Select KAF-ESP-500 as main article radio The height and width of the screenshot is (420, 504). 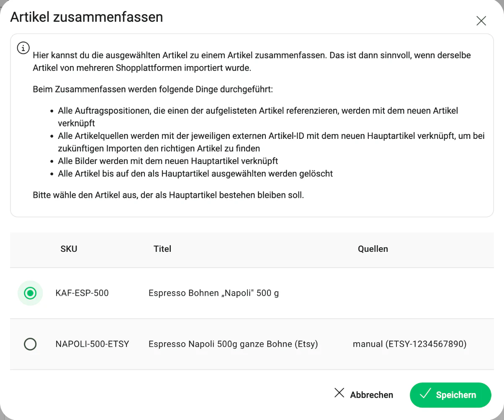pos(30,293)
